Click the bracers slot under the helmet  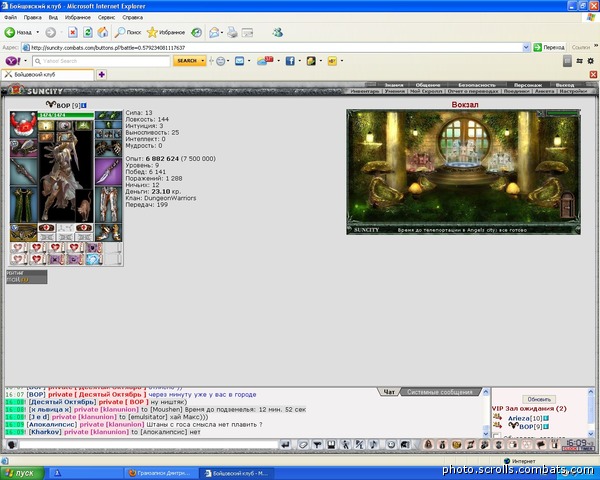tap(23, 148)
